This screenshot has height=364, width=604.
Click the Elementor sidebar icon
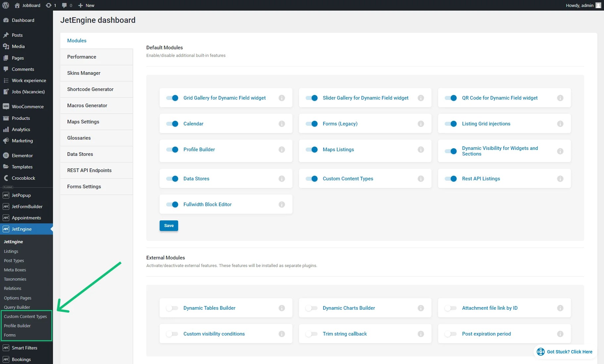(x=7, y=155)
